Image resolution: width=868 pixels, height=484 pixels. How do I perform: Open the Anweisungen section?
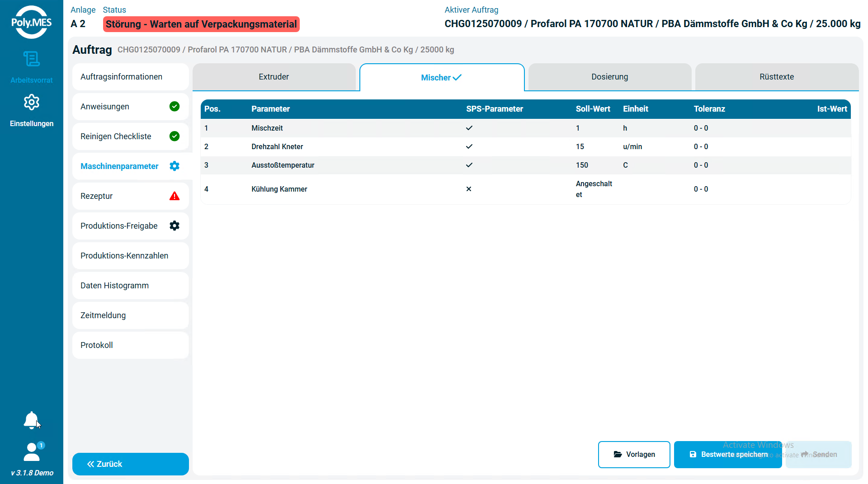click(x=131, y=107)
